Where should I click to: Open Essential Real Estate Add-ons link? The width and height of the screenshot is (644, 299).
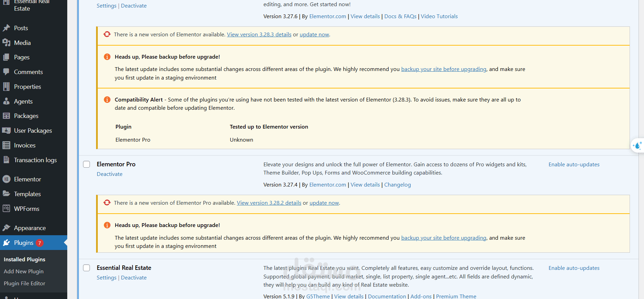(421, 296)
